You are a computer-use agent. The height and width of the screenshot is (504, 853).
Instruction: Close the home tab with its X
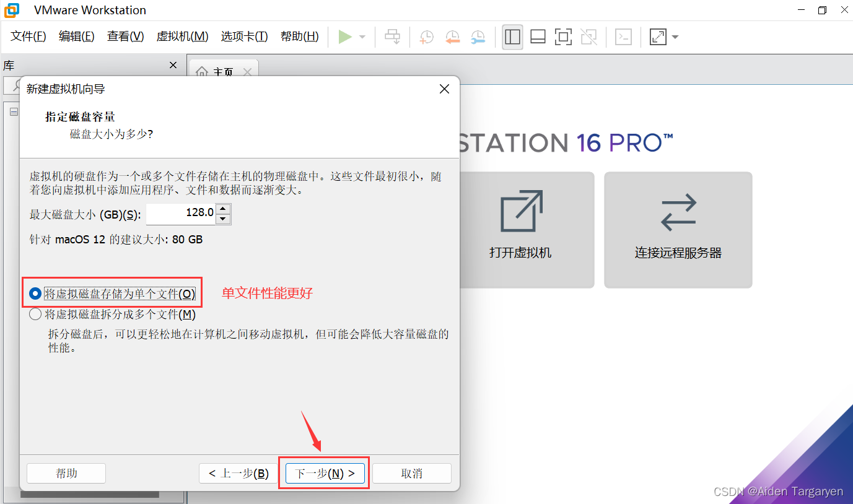point(247,72)
